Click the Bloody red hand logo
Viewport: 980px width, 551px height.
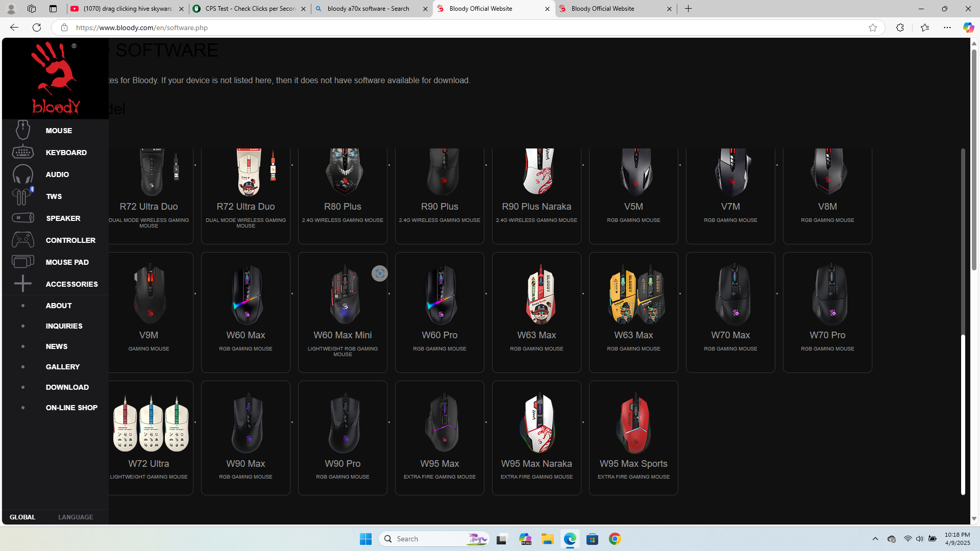[x=55, y=78]
